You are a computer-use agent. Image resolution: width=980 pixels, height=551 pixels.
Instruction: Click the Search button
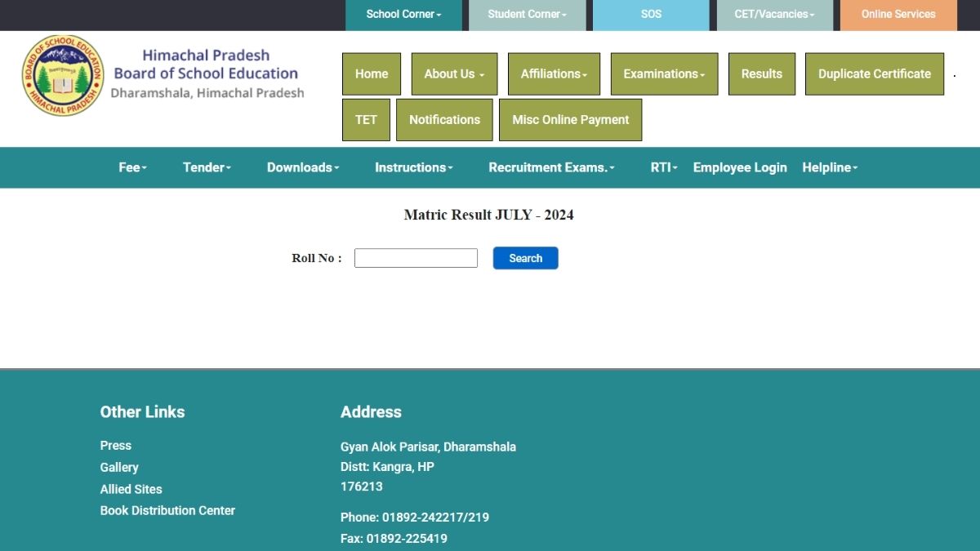525,258
